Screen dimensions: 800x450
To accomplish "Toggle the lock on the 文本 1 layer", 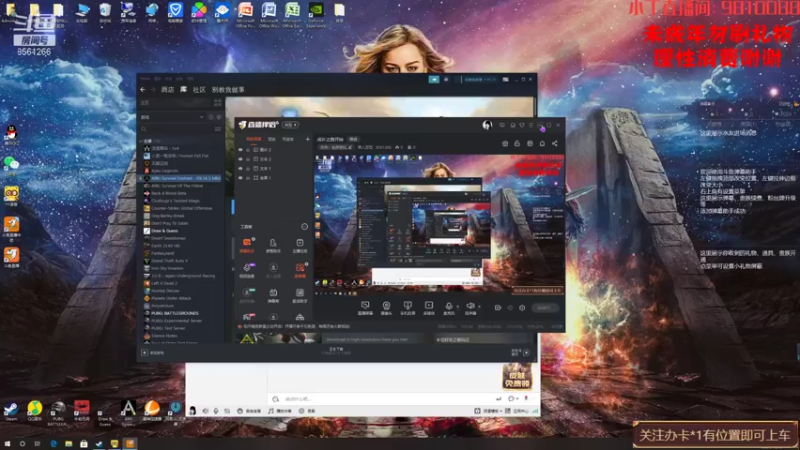I will pos(248,168).
